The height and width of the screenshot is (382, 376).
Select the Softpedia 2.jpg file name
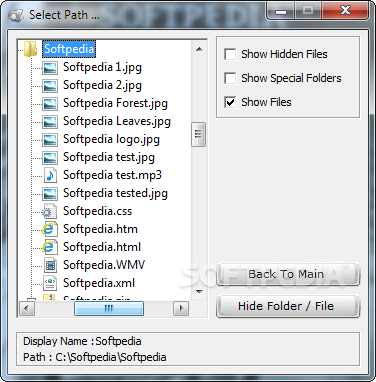(102, 86)
